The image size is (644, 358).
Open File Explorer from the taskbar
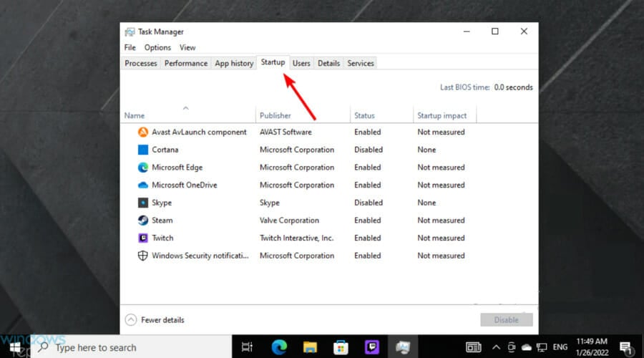click(310, 347)
